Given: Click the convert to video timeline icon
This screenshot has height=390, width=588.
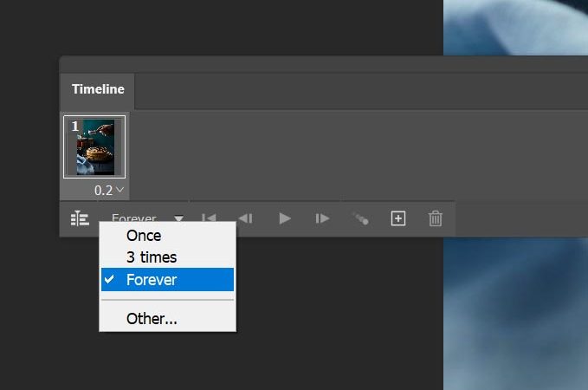Looking at the screenshot, I should (80, 218).
